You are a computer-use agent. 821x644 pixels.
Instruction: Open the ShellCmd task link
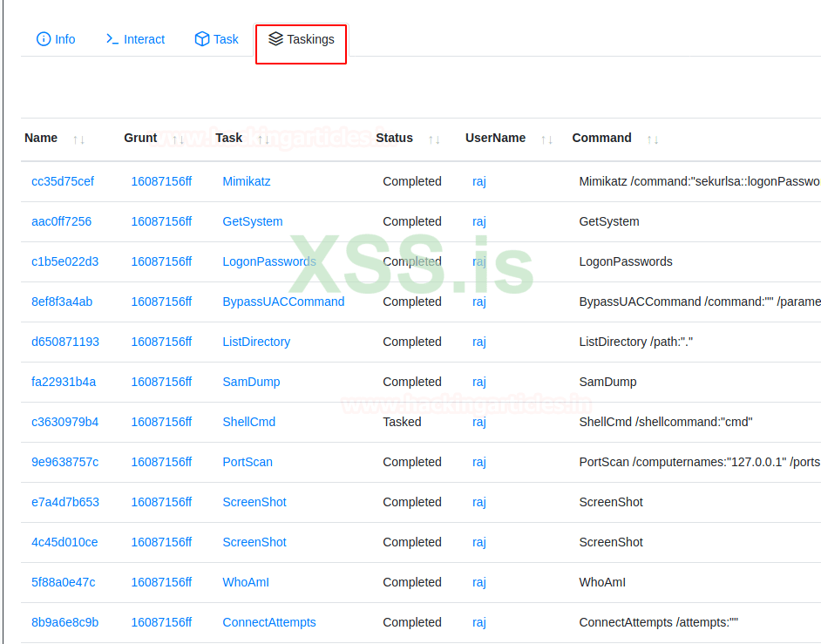pos(248,422)
